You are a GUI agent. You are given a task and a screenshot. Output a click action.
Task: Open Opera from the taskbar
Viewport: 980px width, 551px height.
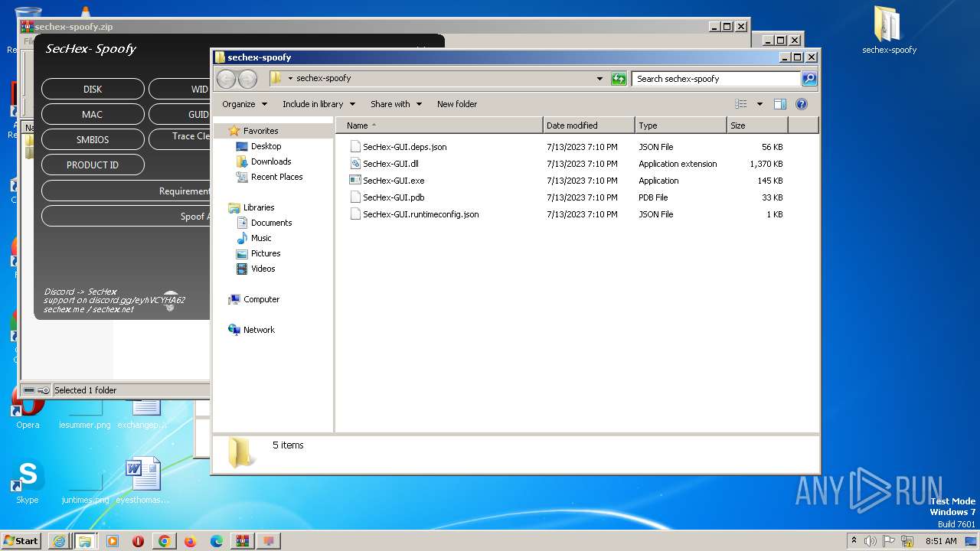click(138, 541)
